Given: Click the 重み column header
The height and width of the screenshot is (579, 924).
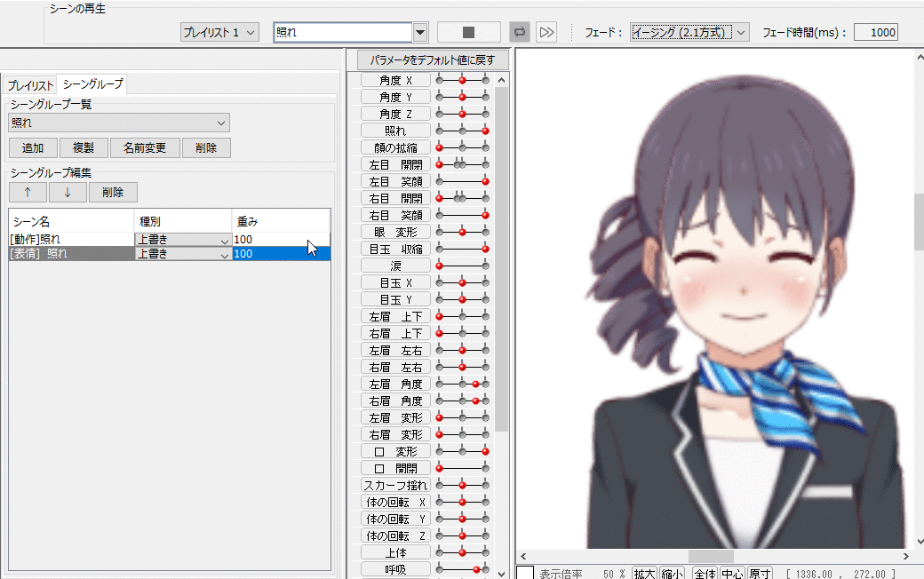Looking at the screenshot, I should click(x=281, y=221).
